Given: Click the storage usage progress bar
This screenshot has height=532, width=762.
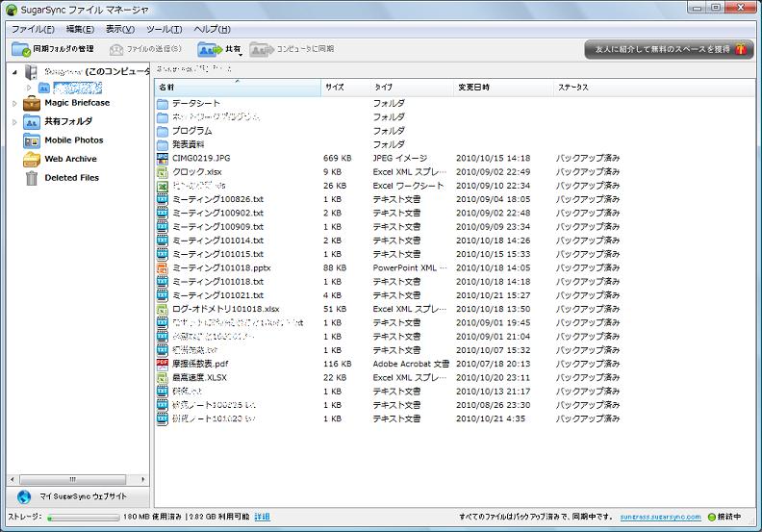Looking at the screenshot, I should tap(83, 518).
